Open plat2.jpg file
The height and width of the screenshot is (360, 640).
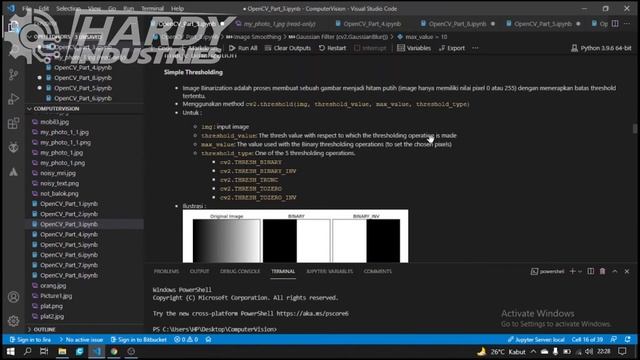(x=52, y=316)
